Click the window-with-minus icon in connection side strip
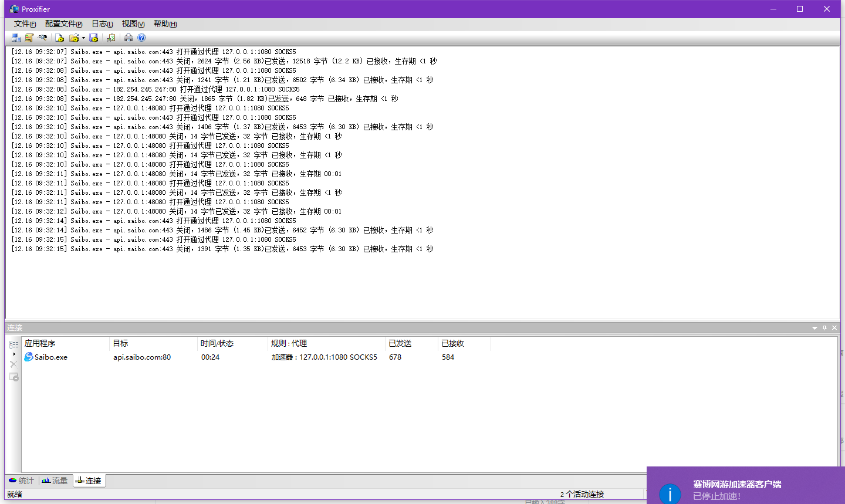The height and width of the screenshot is (504, 845). pos(13,377)
